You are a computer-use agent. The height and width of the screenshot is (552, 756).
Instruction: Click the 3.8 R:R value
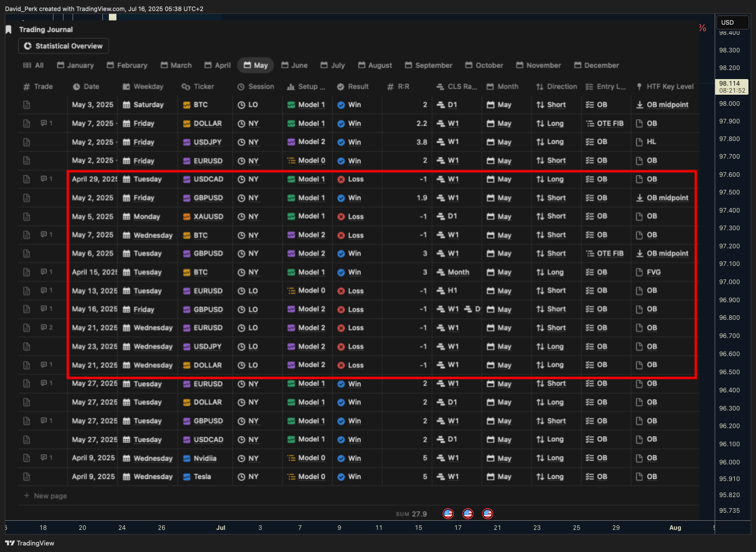(x=422, y=142)
